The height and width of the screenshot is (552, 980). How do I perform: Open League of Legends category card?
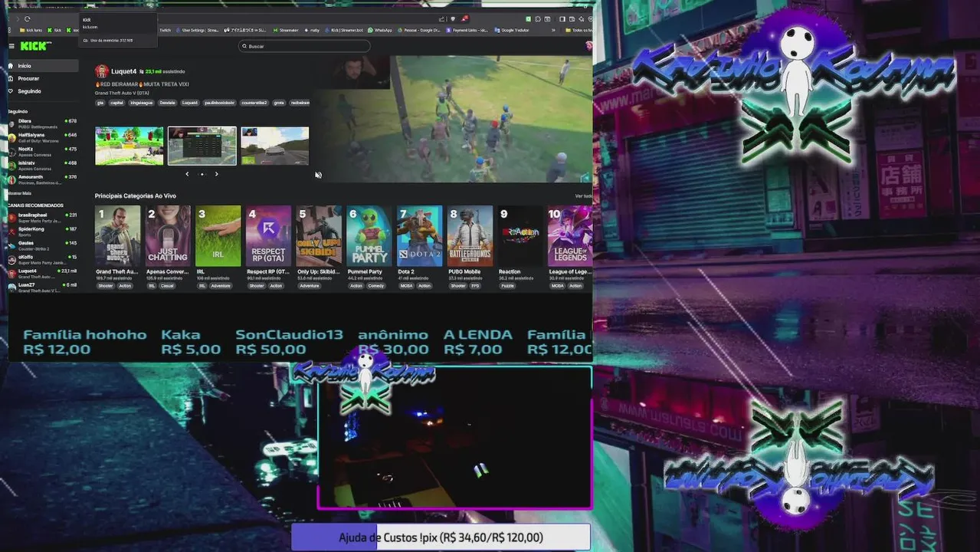tap(570, 235)
